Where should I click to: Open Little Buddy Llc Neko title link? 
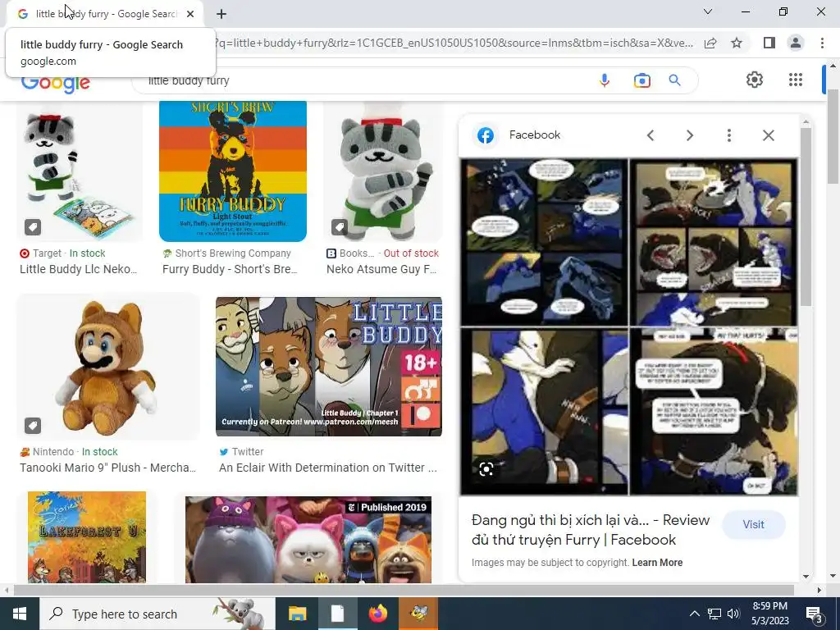[78, 269]
